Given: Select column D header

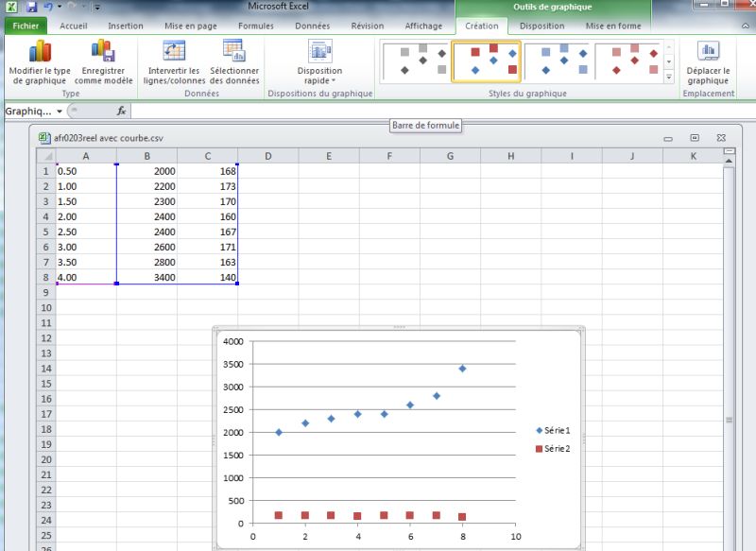Looking at the screenshot, I should coord(268,155).
